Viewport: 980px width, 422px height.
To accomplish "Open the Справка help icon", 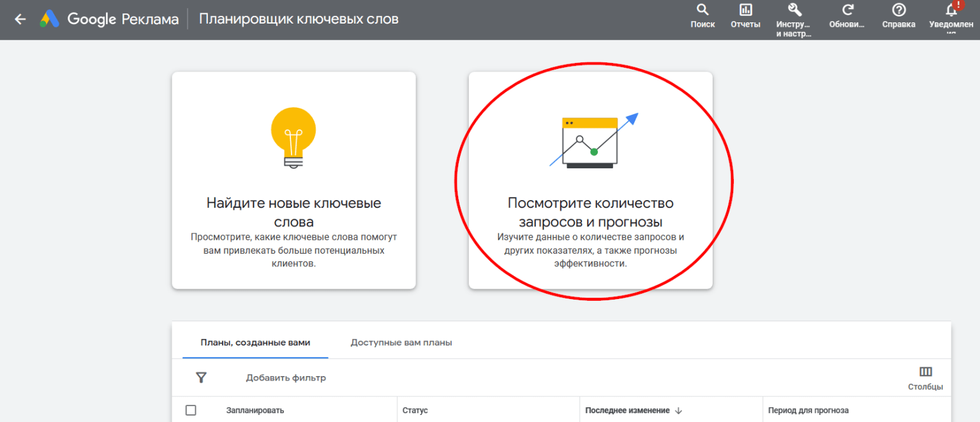I will coord(898,11).
